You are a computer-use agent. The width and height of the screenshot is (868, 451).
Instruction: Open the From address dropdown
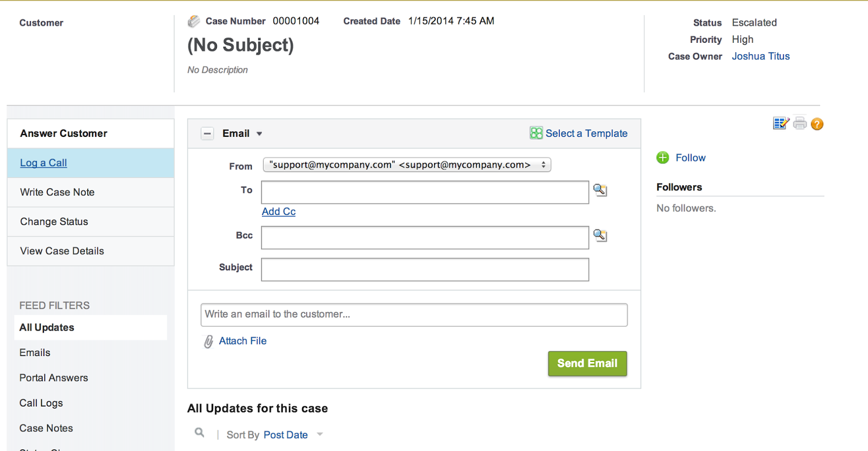click(406, 165)
